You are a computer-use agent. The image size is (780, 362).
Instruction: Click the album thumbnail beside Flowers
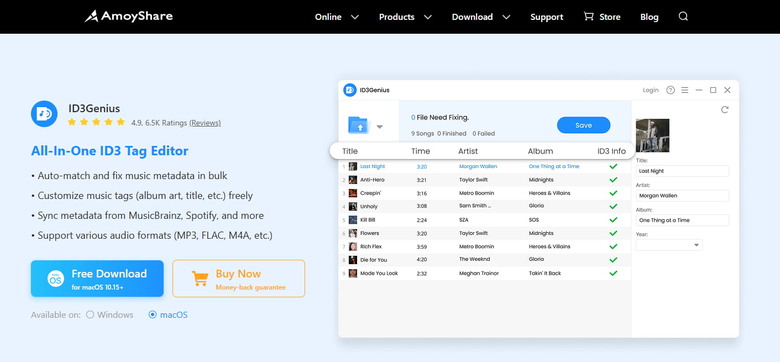(353, 233)
